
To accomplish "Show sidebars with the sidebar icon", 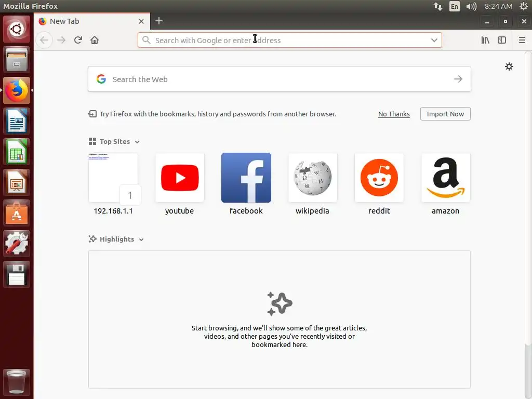I will click(x=502, y=40).
